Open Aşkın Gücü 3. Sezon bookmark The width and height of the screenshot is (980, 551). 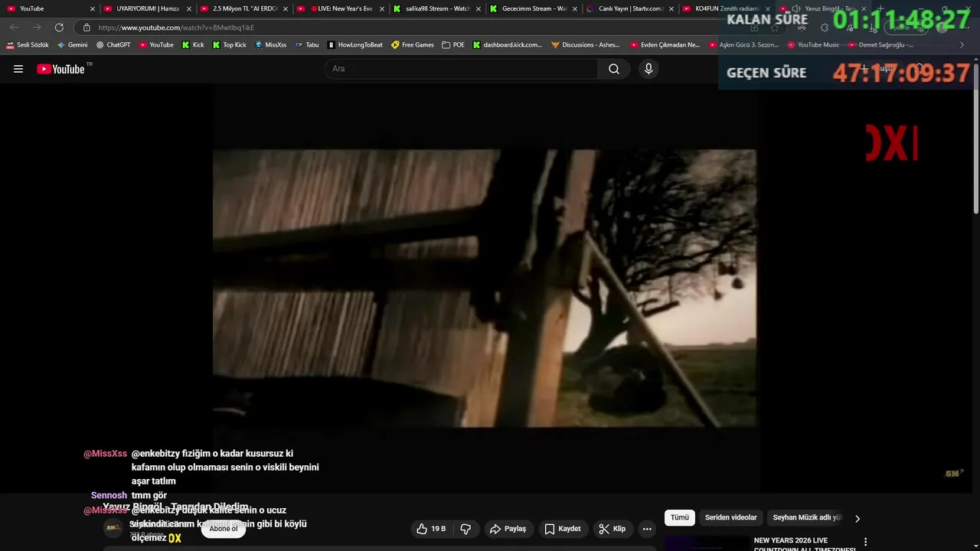744,45
